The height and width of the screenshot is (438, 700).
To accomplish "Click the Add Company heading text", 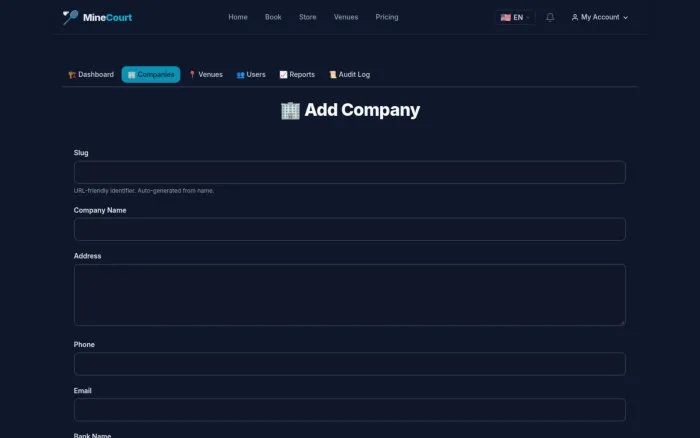I will coord(362,110).
